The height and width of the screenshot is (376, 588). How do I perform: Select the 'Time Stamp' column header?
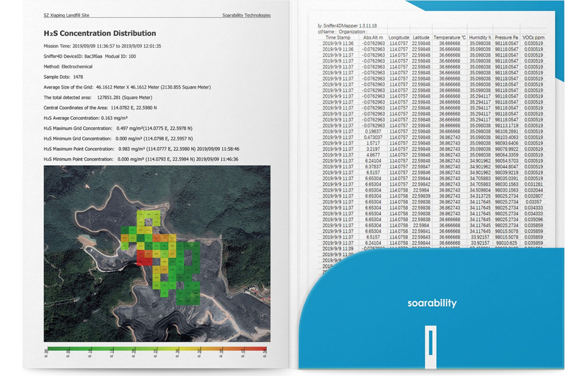click(338, 38)
